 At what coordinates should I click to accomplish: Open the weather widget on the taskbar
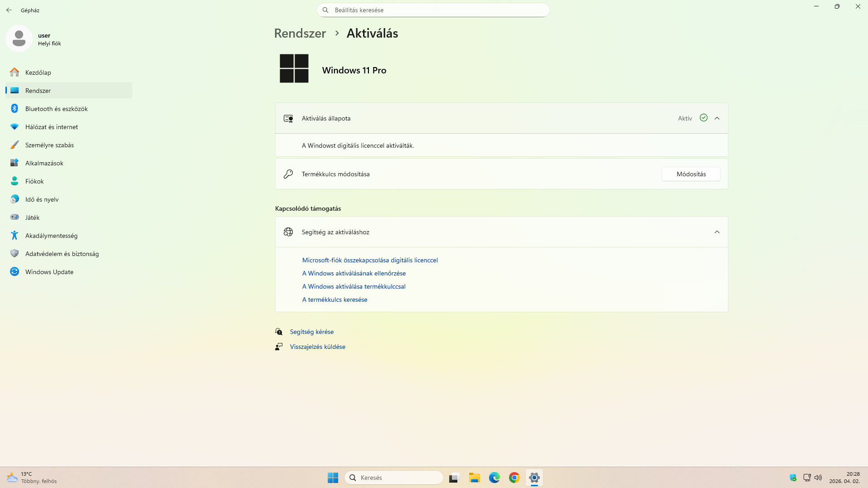[32, 478]
